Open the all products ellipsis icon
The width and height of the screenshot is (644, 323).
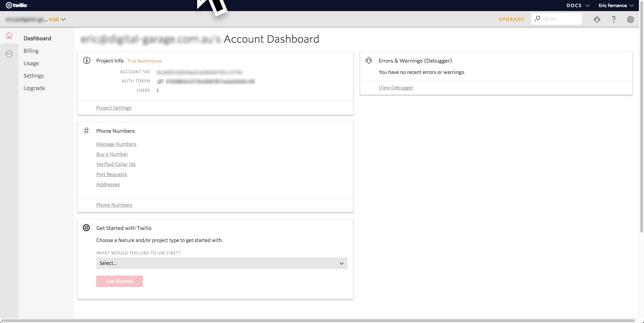[x=9, y=54]
